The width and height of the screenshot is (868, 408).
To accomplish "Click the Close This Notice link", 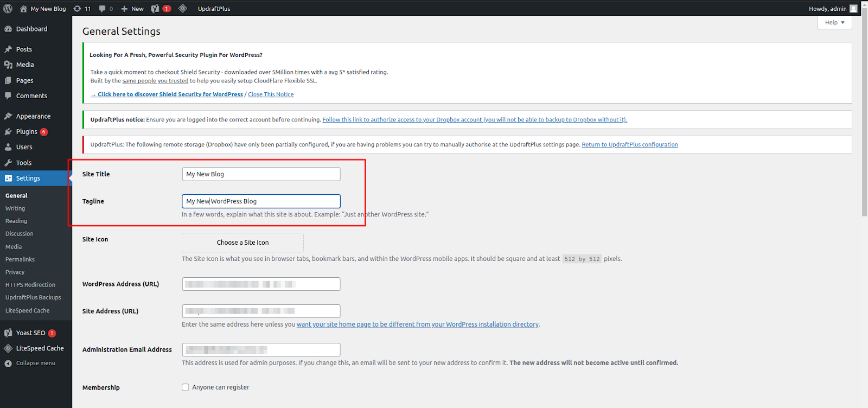I will (271, 94).
